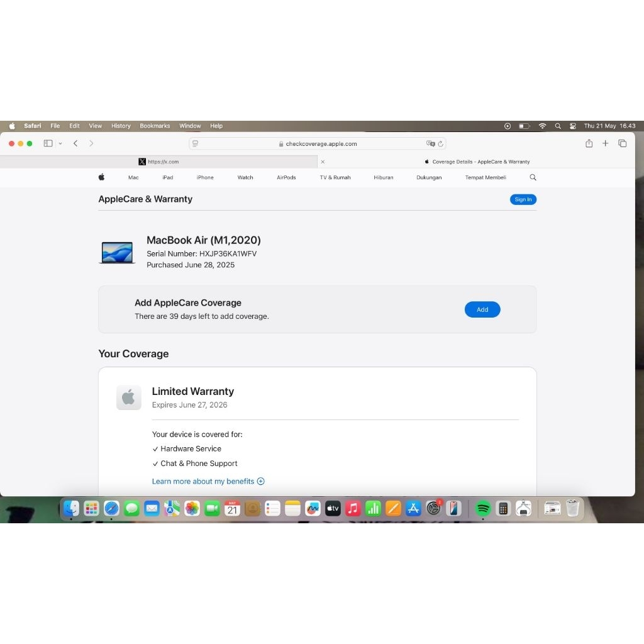This screenshot has height=644, width=644.
Task: Open the Help menu
Action: tap(216, 126)
